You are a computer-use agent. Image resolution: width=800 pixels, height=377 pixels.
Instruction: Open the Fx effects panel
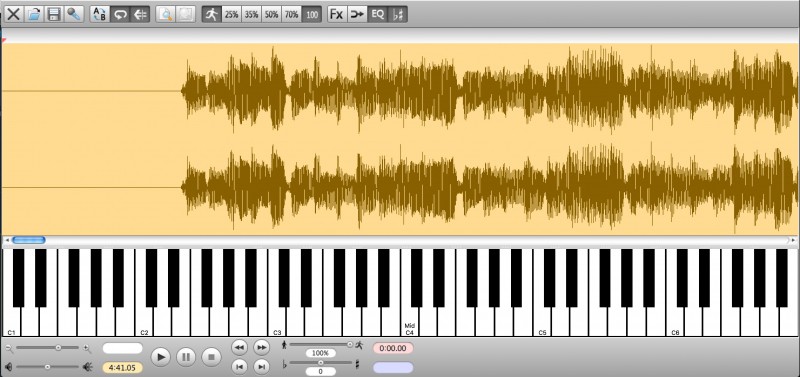[x=336, y=14]
